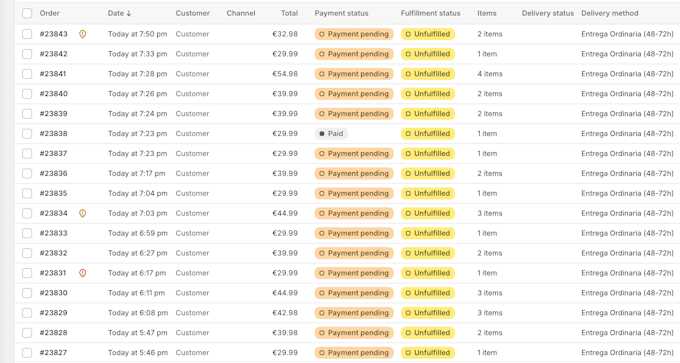Tick checkbox for order #23841
The height and width of the screenshot is (363, 680).
pyautogui.click(x=27, y=74)
